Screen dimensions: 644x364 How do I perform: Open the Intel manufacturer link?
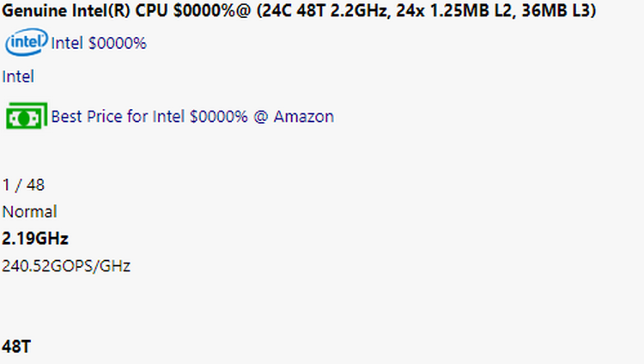pos(18,76)
